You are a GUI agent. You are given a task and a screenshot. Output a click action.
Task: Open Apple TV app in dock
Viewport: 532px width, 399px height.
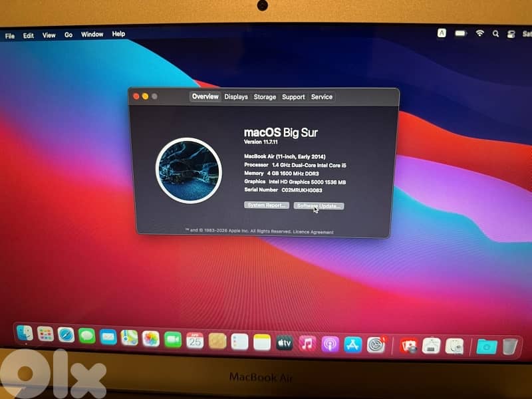[285, 343]
